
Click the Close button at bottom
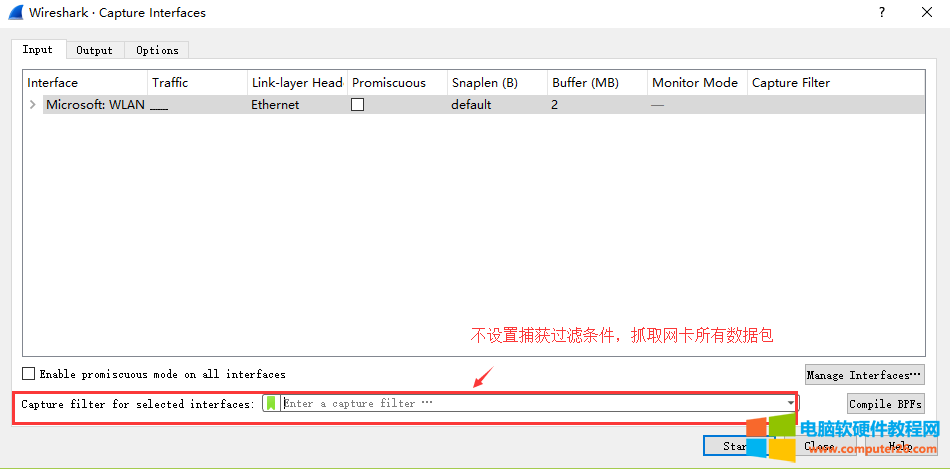point(819,446)
